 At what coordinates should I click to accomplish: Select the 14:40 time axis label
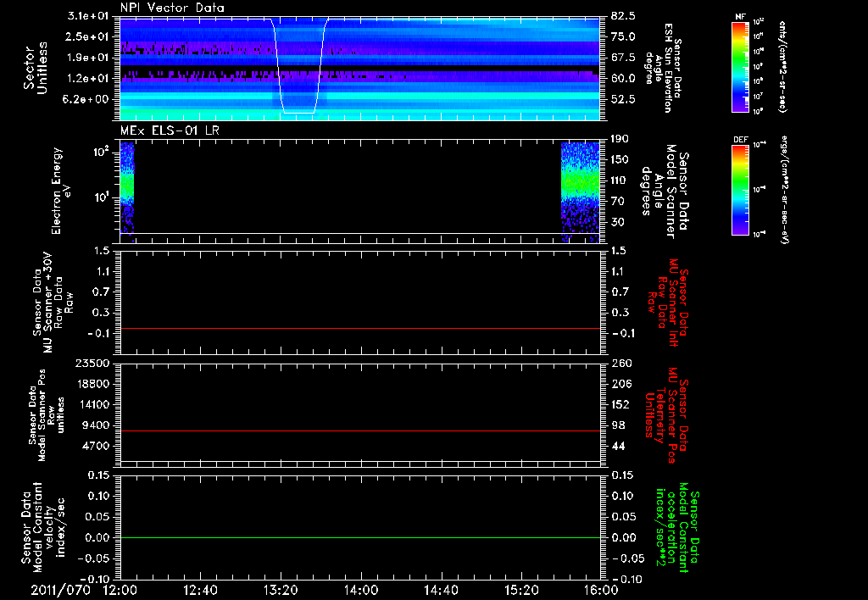coord(440,589)
